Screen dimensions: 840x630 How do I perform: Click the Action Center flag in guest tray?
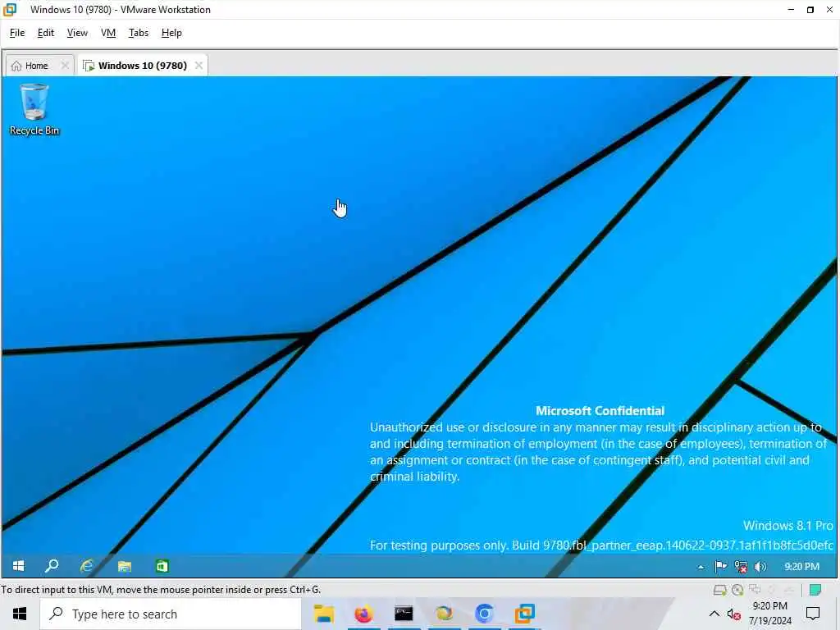(720, 566)
